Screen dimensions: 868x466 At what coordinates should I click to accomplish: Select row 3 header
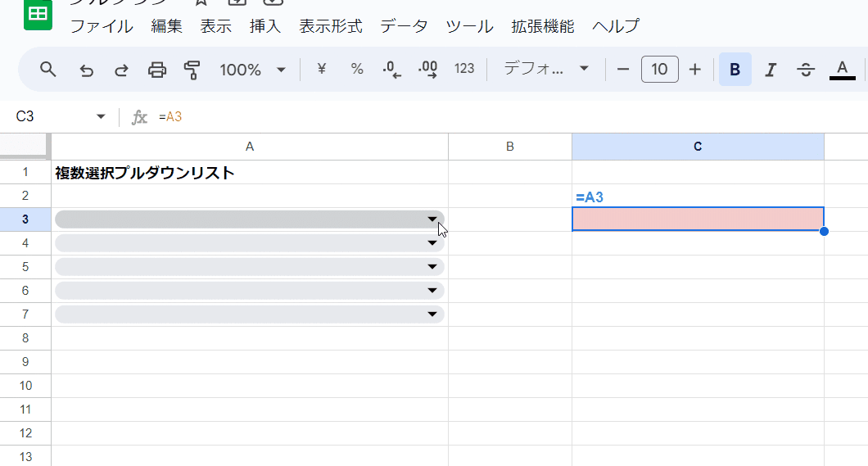(x=25, y=219)
